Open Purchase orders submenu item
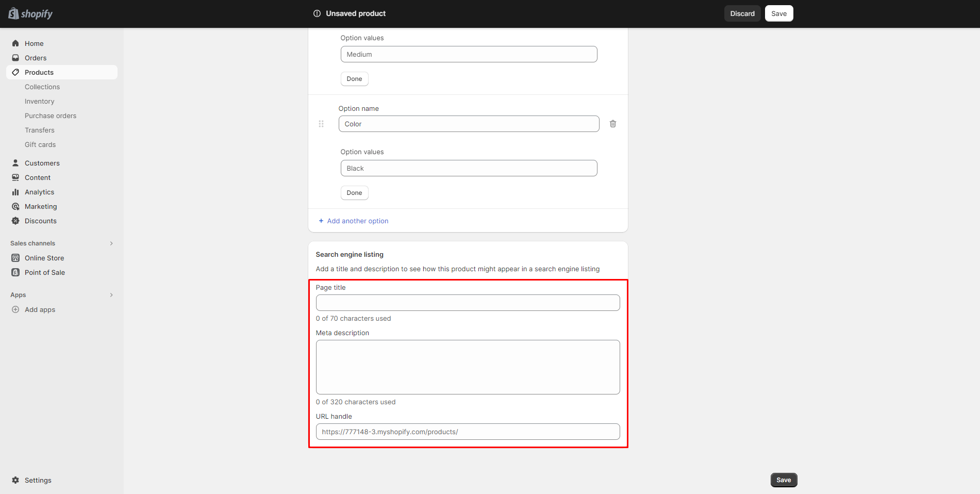This screenshot has height=494, width=980. coord(51,116)
